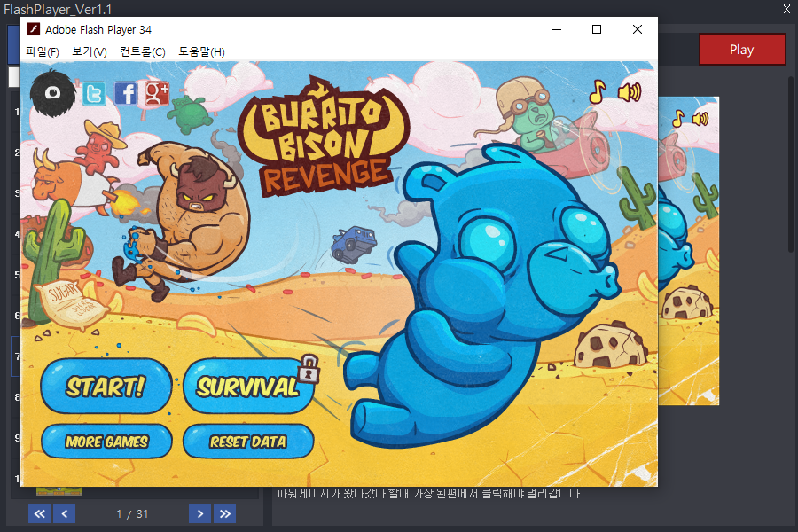The width and height of the screenshot is (798, 532).
Task: Close the FlashPlayer_Ver1.1 launcher with X
Action: click(786, 9)
